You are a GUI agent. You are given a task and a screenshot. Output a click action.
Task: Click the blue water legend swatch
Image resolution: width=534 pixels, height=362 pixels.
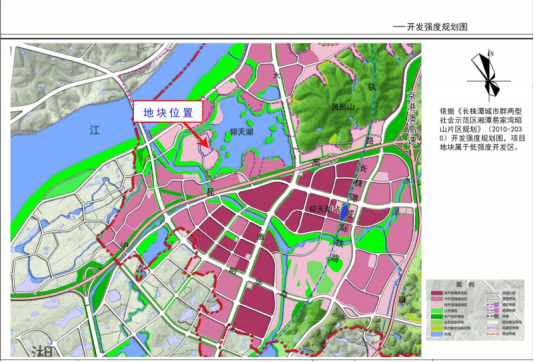point(437,334)
